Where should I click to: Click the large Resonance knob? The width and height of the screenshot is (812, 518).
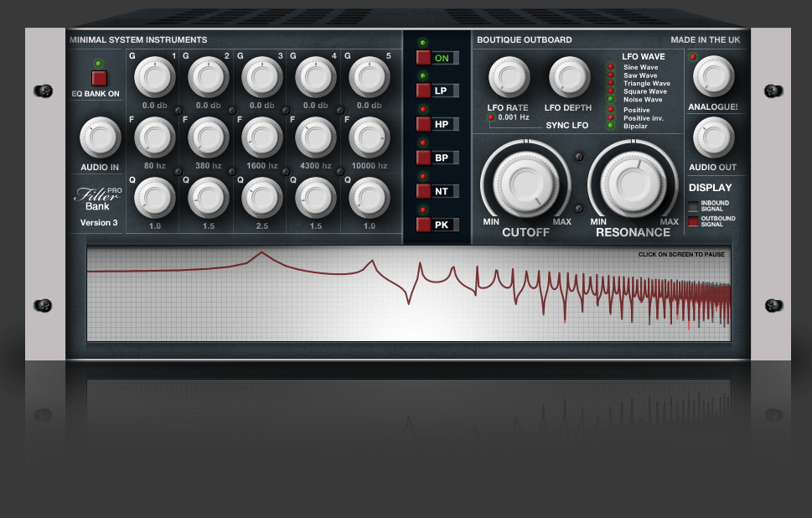pyautogui.click(x=634, y=182)
